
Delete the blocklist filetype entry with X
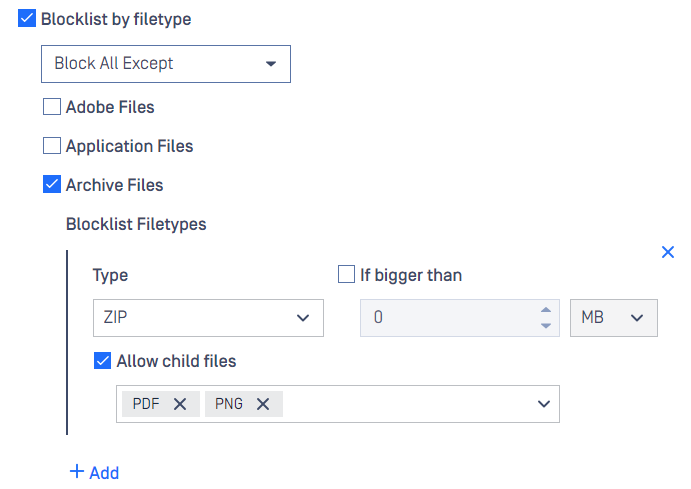pyautogui.click(x=668, y=252)
